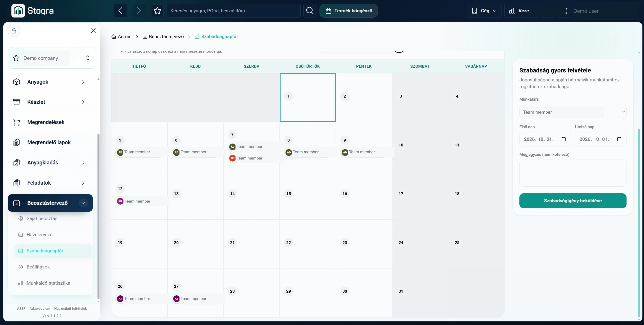Open calendar picker for Első nap

(564, 139)
